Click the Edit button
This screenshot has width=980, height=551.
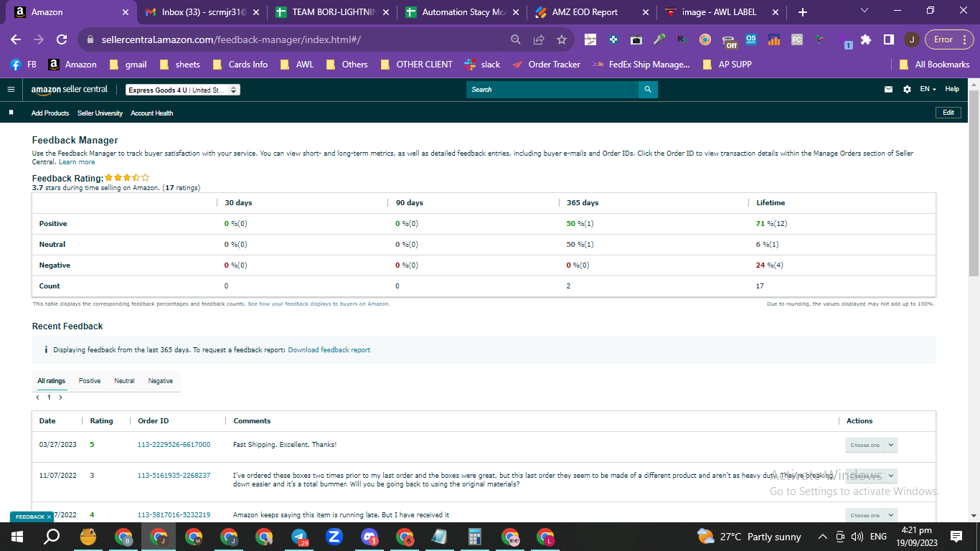click(x=948, y=113)
